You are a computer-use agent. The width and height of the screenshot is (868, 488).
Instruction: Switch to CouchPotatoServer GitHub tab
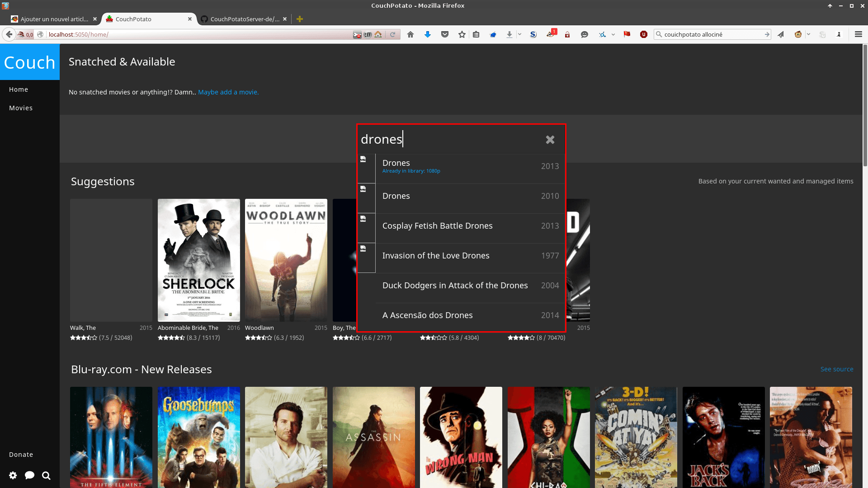click(x=244, y=19)
